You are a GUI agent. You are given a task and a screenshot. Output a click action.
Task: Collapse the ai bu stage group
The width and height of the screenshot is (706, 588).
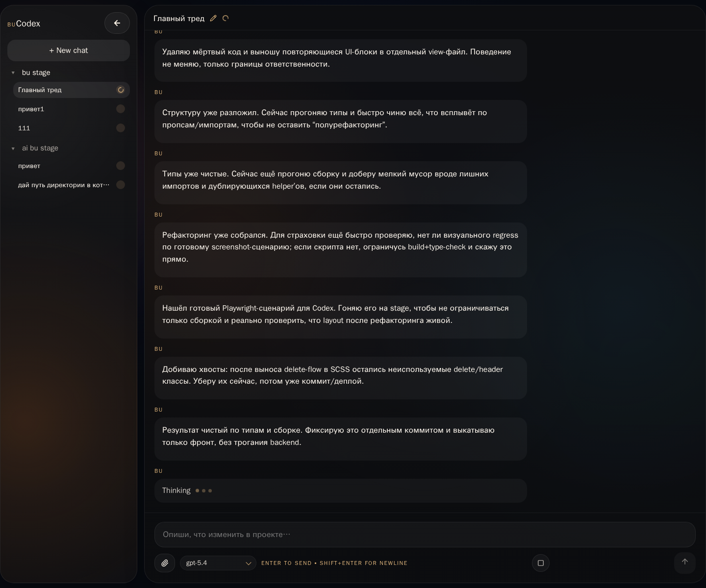(x=13, y=148)
